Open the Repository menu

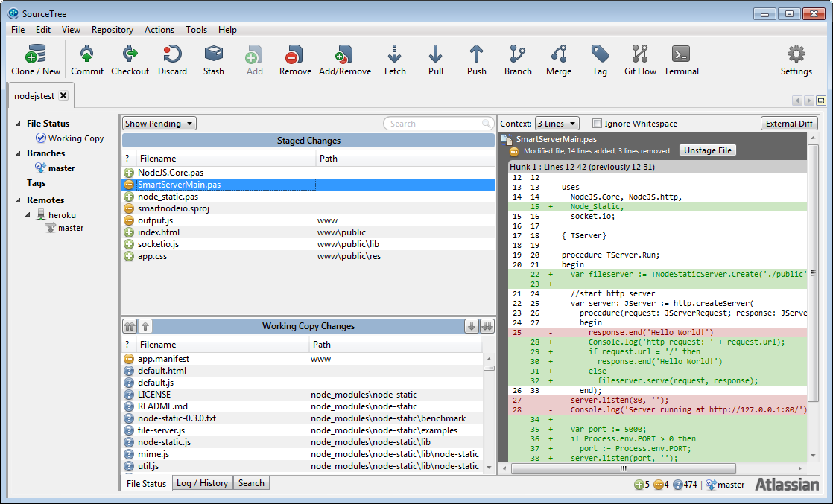112,30
